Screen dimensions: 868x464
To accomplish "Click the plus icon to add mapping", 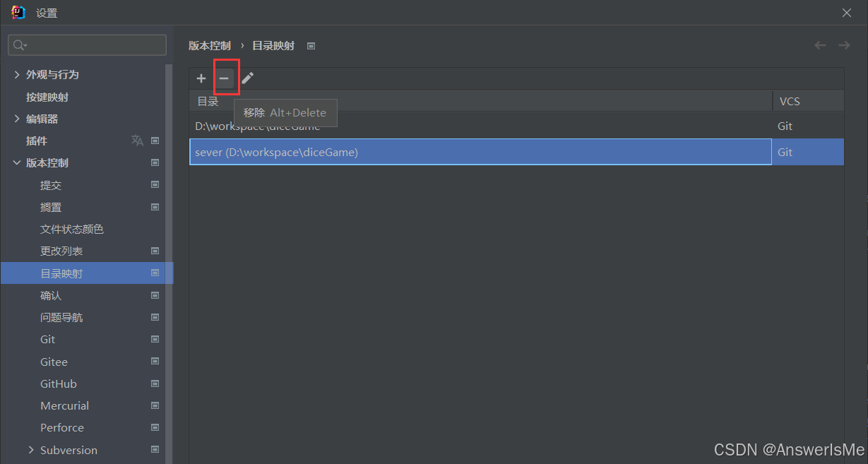I will [x=201, y=78].
